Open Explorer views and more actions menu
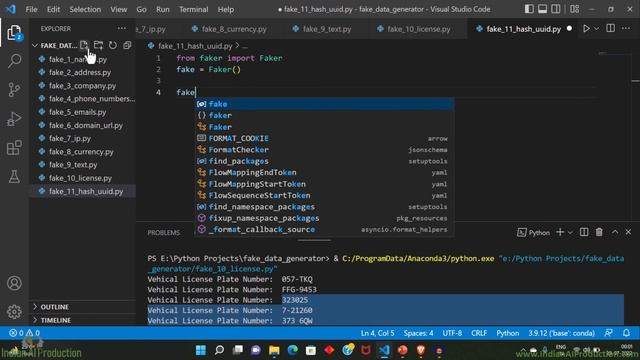 coord(122,29)
